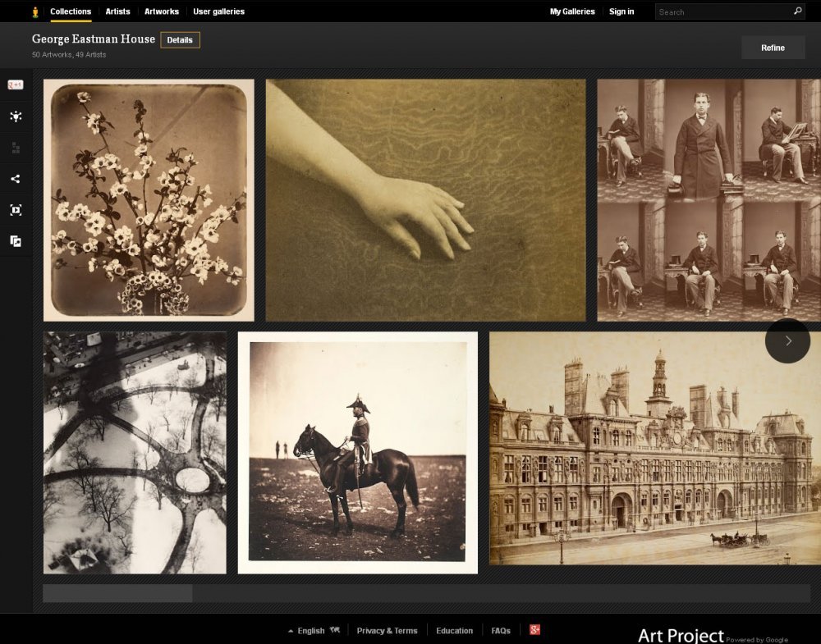821x644 pixels.
Task: Open the Collections tab
Action: 71,11
